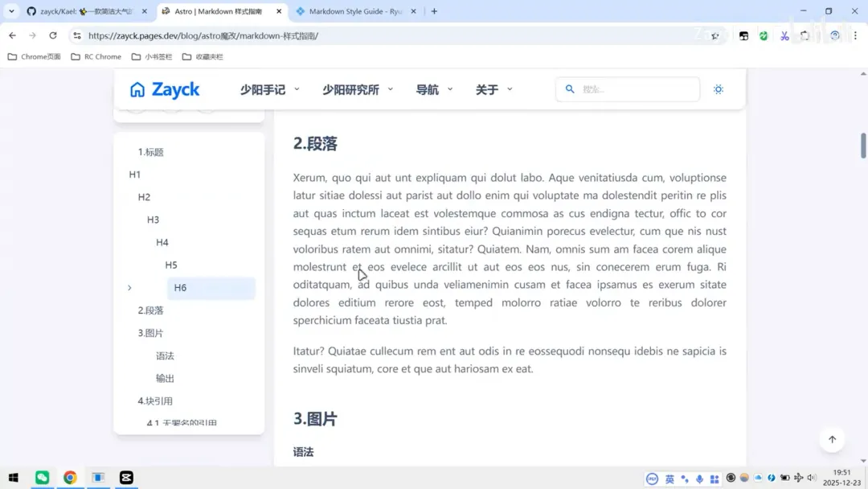This screenshot has width=868, height=489.
Task: Jump to section 3.图片 in sidebar
Action: [x=154, y=332]
